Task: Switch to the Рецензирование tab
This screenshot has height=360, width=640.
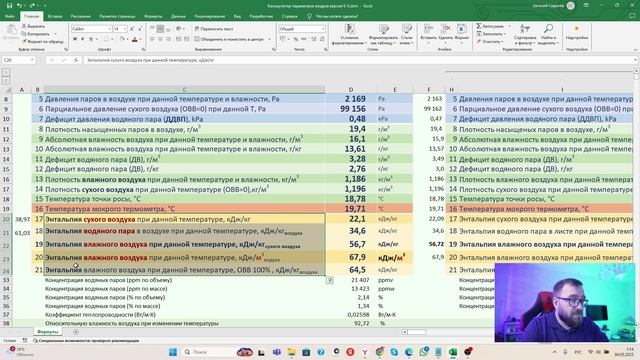Action: pyautogui.click(x=210, y=16)
